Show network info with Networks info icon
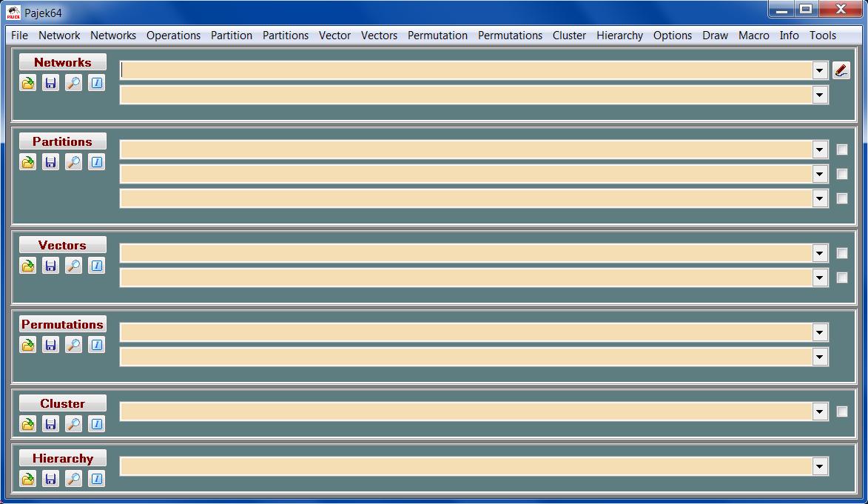The width and height of the screenshot is (868, 504). (x=96, y=83)
